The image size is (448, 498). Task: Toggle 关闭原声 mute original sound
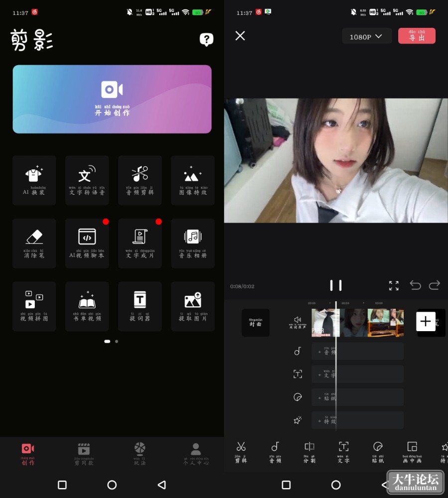[298, 322]
